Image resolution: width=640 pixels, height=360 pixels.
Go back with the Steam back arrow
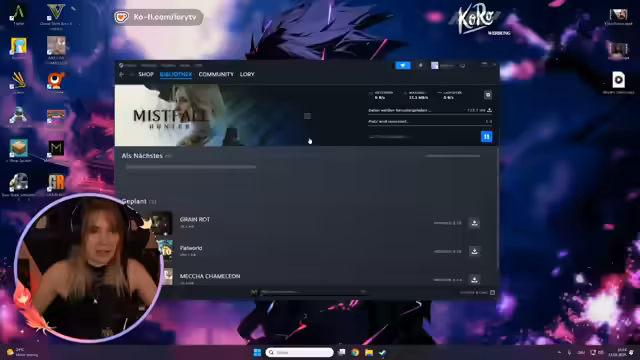point(121,74)
